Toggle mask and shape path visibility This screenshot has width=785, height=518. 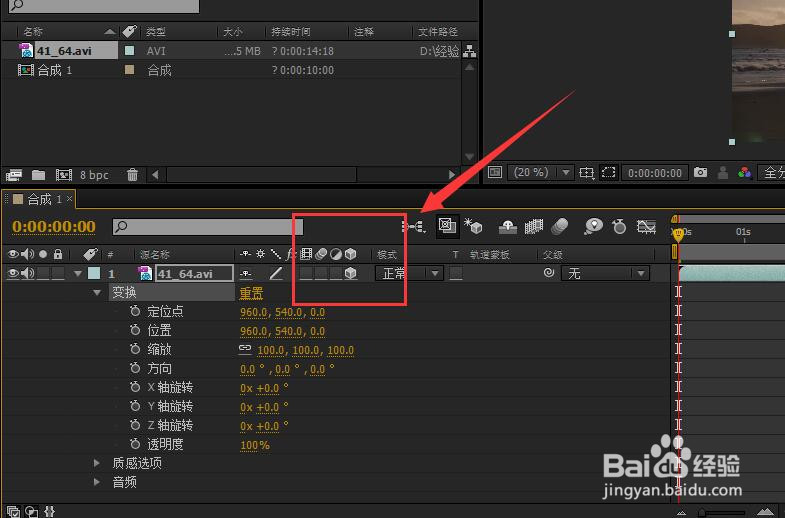608,173
